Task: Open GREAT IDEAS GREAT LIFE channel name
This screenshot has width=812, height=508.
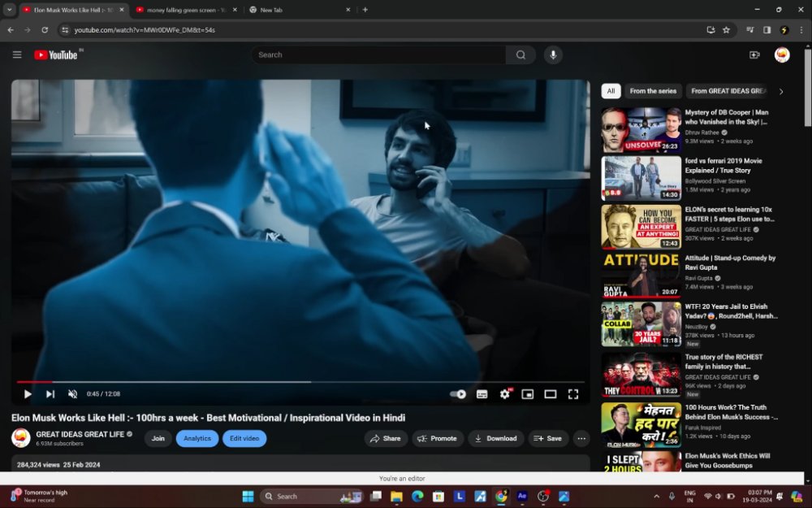Action: tap(80, 434)
